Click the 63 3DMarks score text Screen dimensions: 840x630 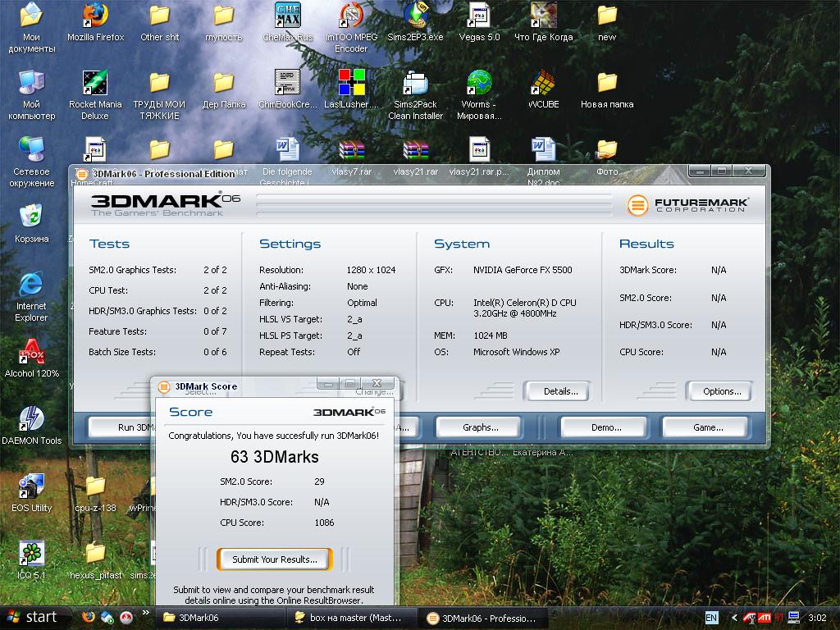[274, 457]
